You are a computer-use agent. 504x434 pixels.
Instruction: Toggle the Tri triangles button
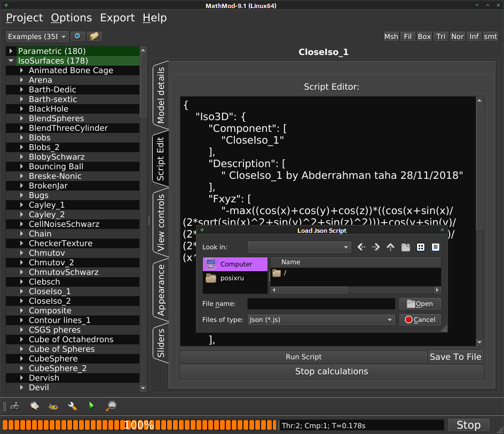coord(440,36)
